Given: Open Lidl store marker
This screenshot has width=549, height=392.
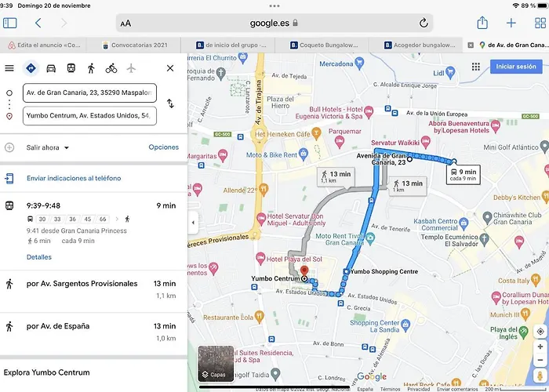Looking at the screenshot, I should (450, 72).
